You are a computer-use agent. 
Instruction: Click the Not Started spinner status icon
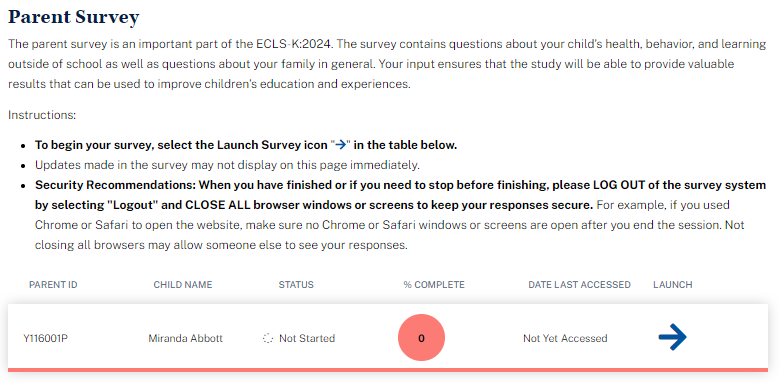pyautogui.click(x=268, y=339)
